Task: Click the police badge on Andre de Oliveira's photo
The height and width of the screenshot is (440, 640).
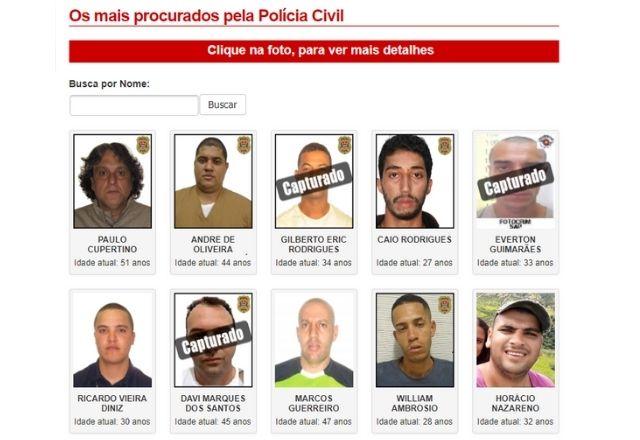Action: tap(244, 145)
